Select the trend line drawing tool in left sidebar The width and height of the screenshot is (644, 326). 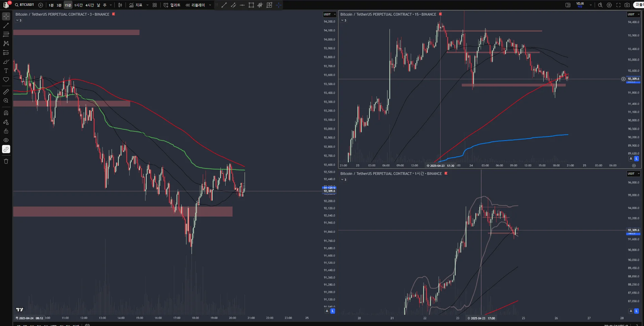[x=6, y=26]
